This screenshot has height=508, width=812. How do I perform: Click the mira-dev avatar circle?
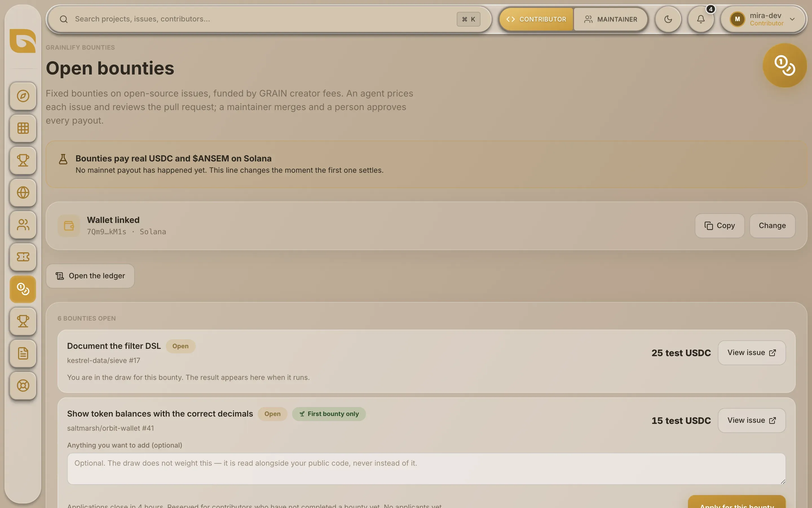(x=738, y=19)
